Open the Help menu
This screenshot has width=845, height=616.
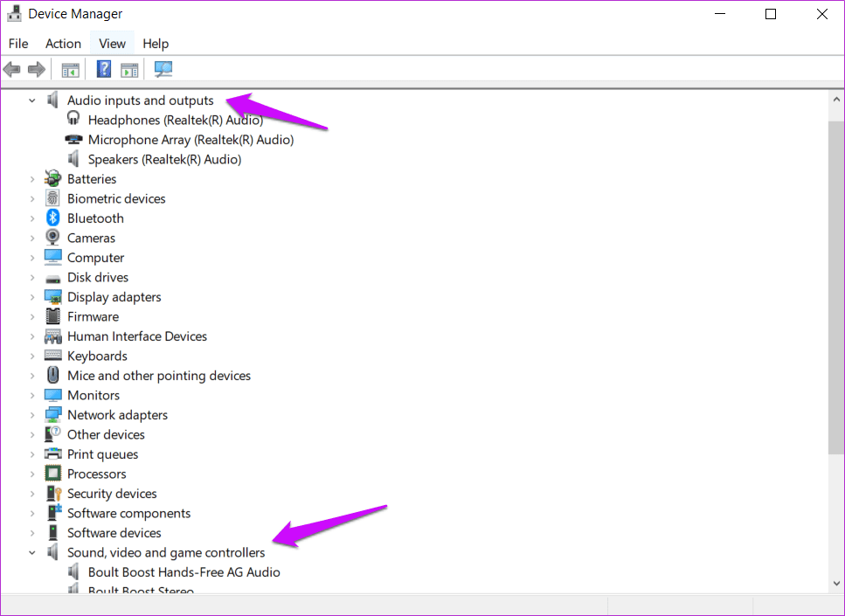[x=156, y=44]
